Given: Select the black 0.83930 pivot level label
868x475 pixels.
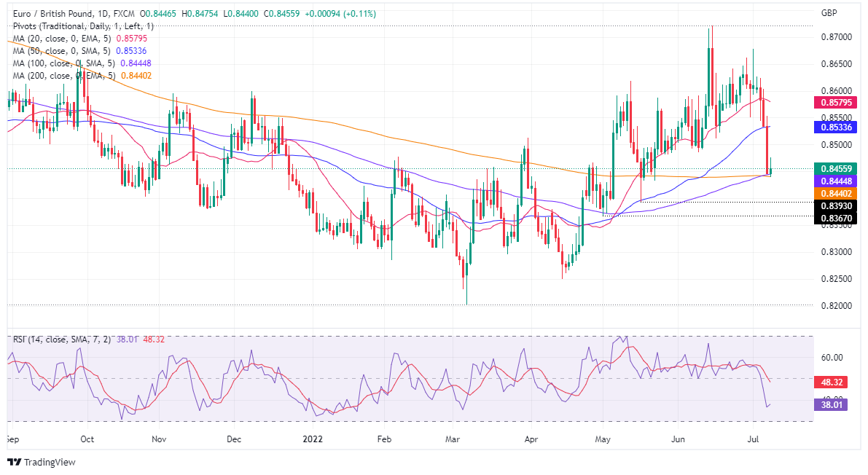Looking at the screenshot, I should coord(835,206).
